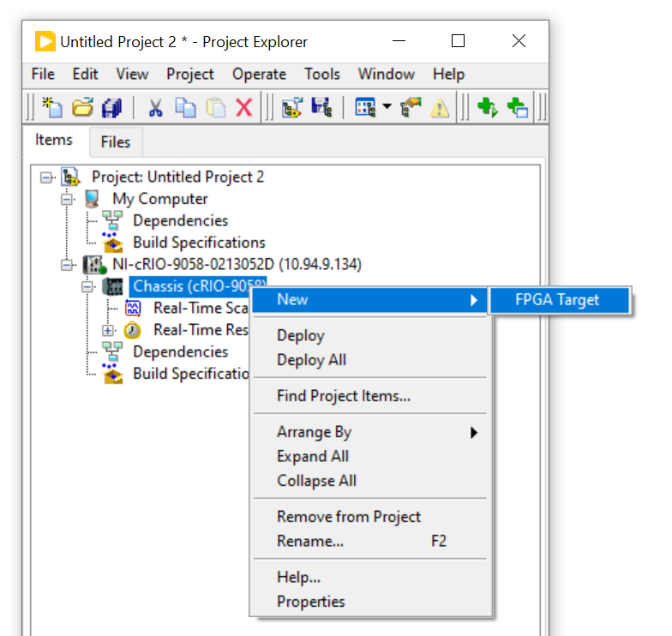Open the Edit menu
672x636 pixels.
tap(86, 74)
